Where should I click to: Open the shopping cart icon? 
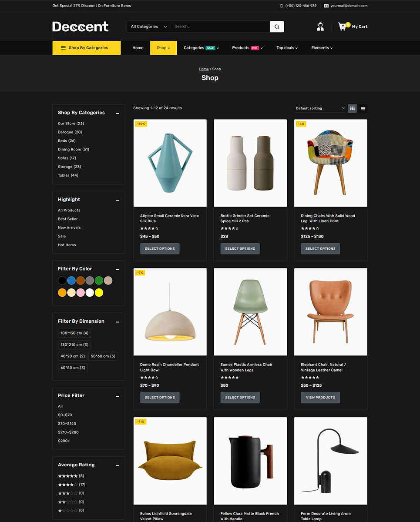[343, 27]
